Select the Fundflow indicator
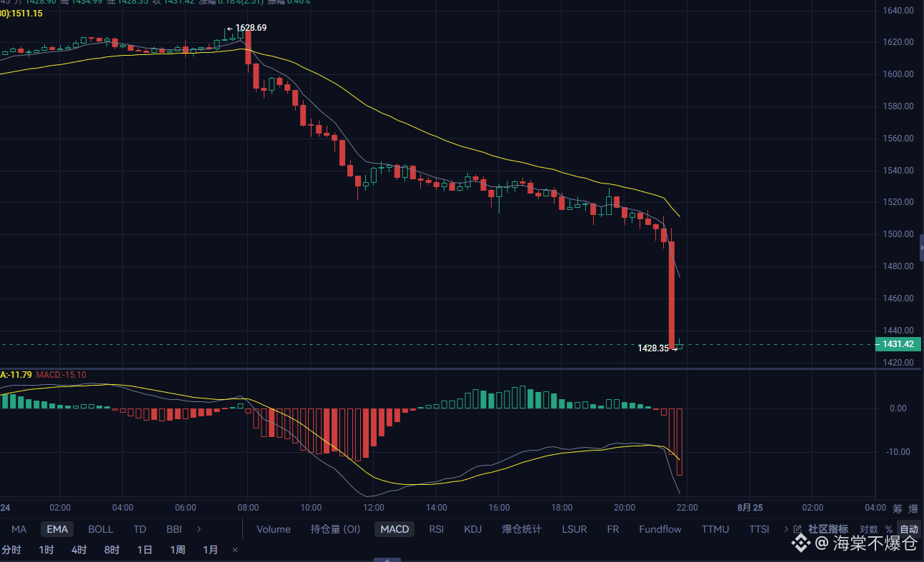This screenshot has width=924, height=562. pyautogui.click(x=660, y=529)
